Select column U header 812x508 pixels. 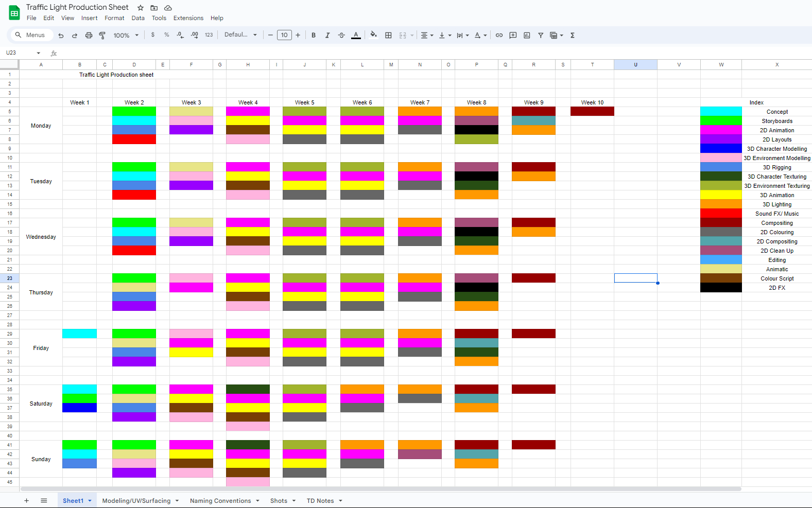[x=635, y=65]
